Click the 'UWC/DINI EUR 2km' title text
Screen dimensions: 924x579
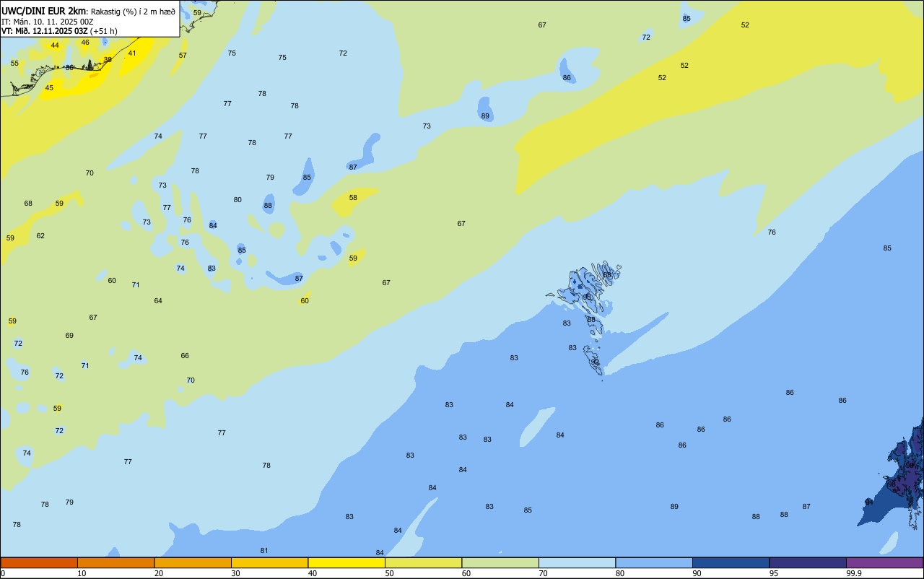point(43,11)
